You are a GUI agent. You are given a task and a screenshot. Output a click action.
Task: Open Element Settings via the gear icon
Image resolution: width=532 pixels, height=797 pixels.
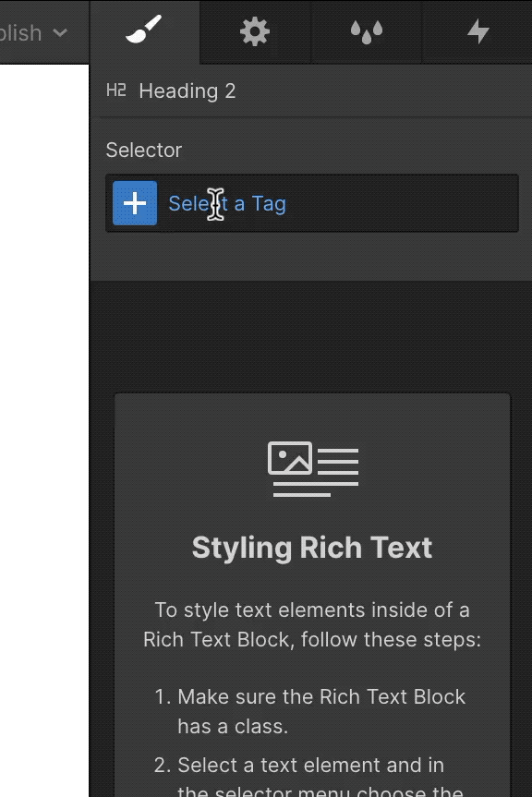255,32
